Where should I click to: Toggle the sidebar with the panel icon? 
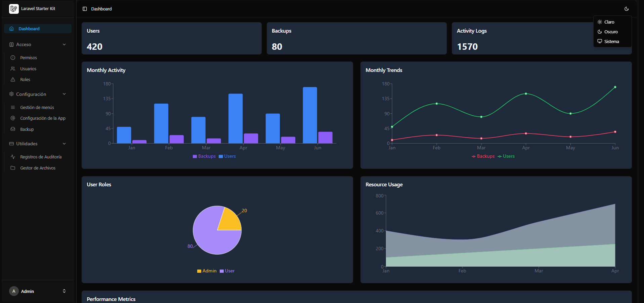coord(84,9)
